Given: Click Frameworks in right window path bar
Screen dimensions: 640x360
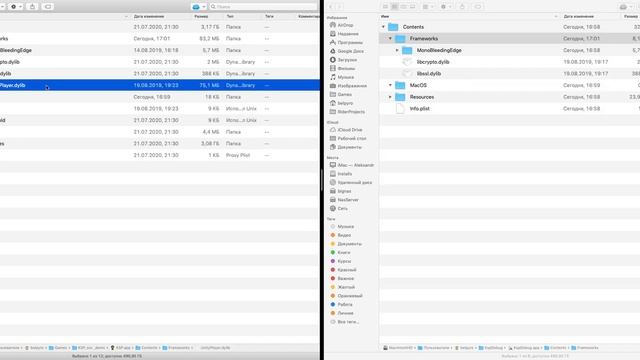Looking at the screenshot, I should click(x=584, y=348).
